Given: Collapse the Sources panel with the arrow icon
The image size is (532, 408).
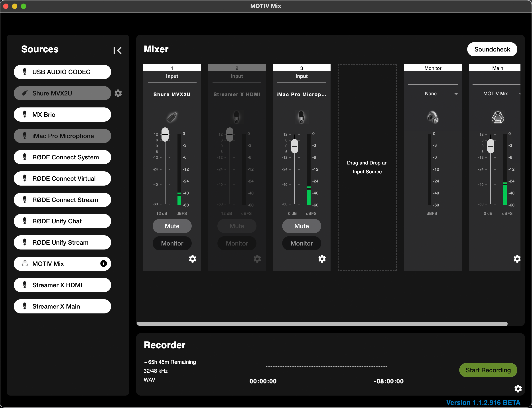Looking at the screenshot, I should pos(117,51).
